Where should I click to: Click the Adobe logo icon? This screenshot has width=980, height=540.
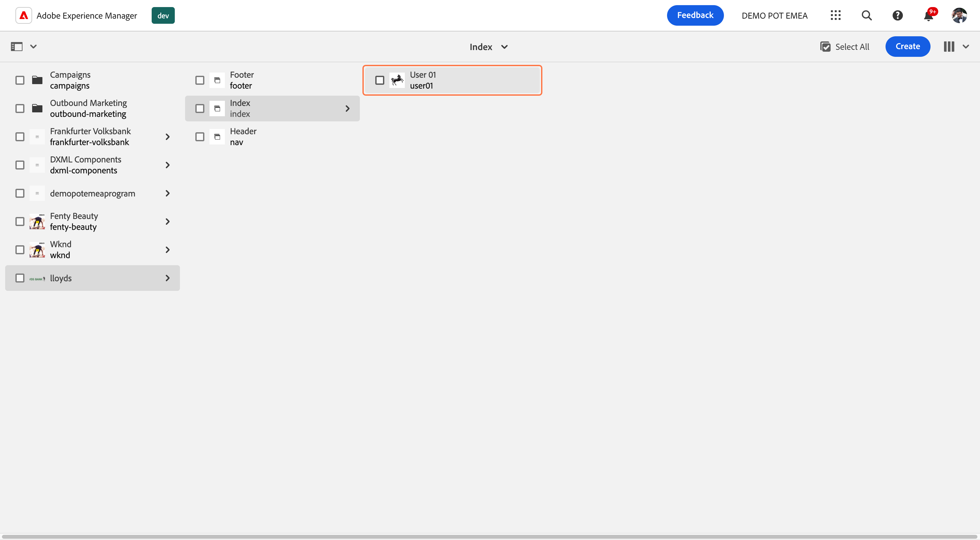pos(23,16)
